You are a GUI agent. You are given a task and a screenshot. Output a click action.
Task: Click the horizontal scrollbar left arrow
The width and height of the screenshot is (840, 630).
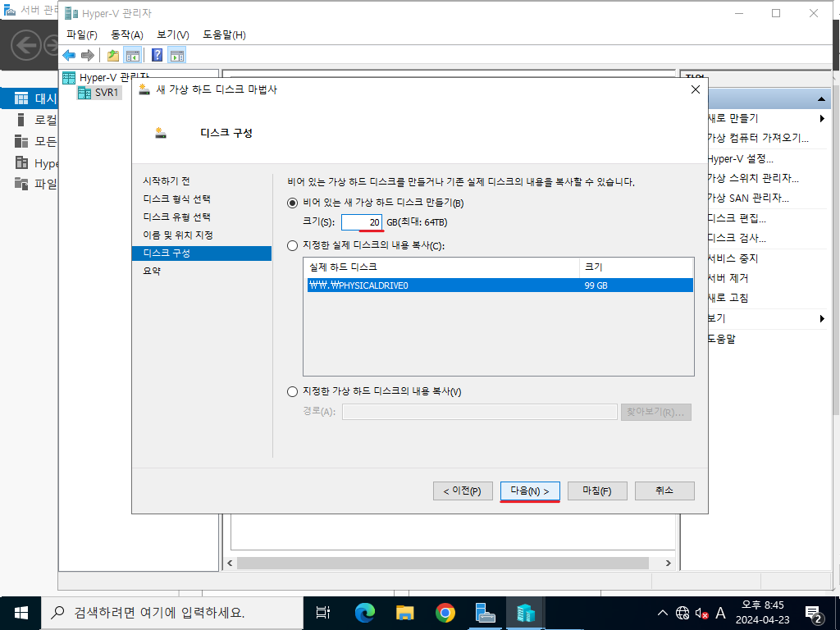point(230,563)
